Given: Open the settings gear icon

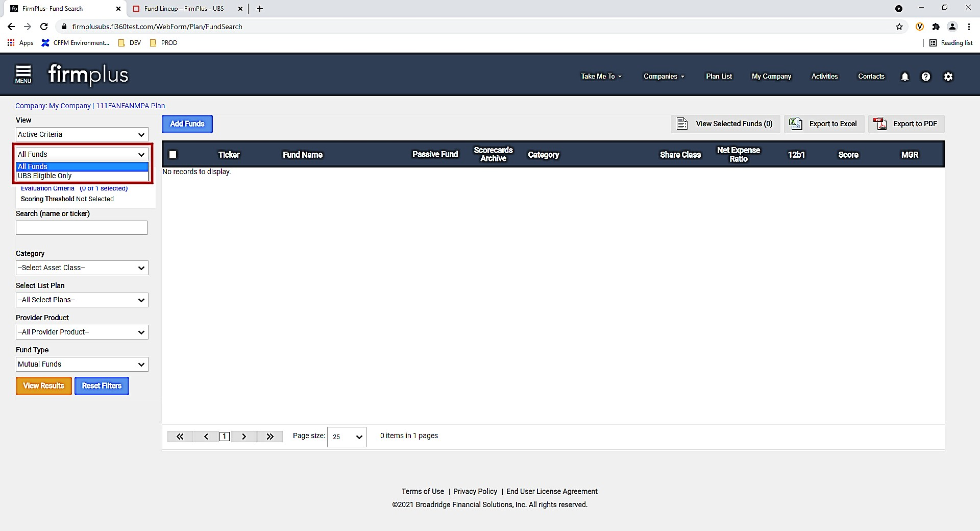Looking at the screenshot, I should click(948, 77).
